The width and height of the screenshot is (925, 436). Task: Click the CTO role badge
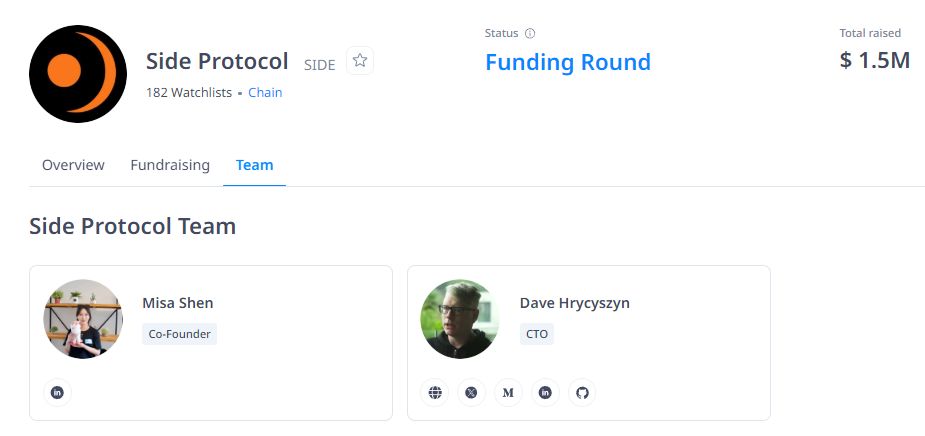pyautogui.click(x=536, y=334)
